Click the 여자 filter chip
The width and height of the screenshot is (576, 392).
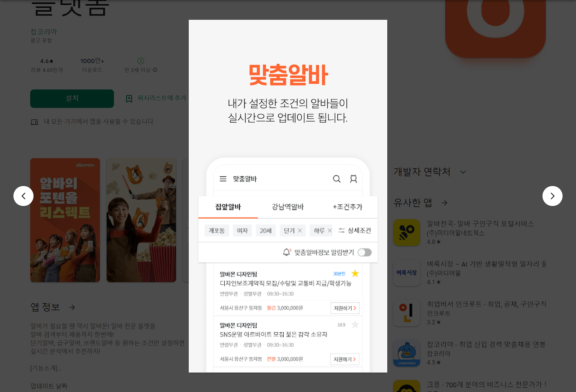[242, 231]
